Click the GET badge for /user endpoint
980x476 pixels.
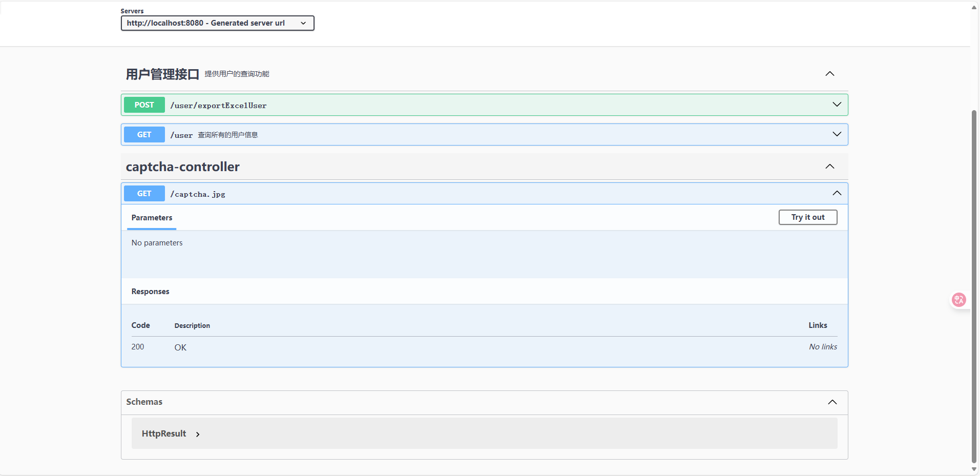(144, 135)
